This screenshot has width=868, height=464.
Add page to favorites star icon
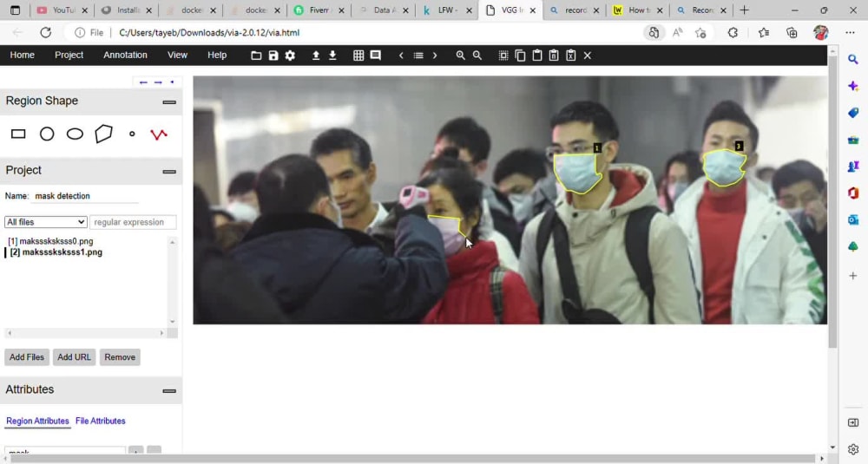pyautogui.click(x=700, y=33)
